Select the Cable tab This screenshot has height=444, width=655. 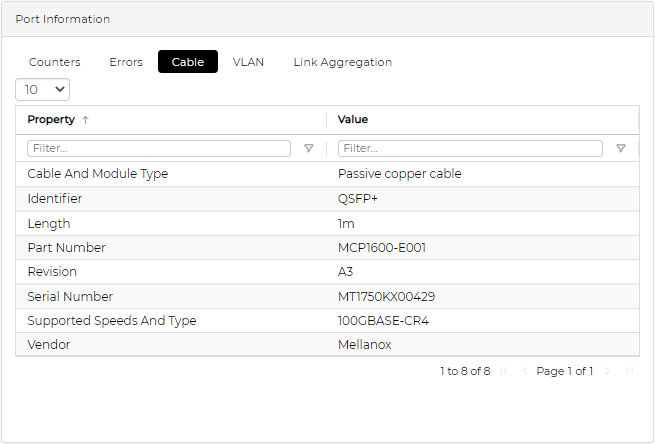[188, 62]
